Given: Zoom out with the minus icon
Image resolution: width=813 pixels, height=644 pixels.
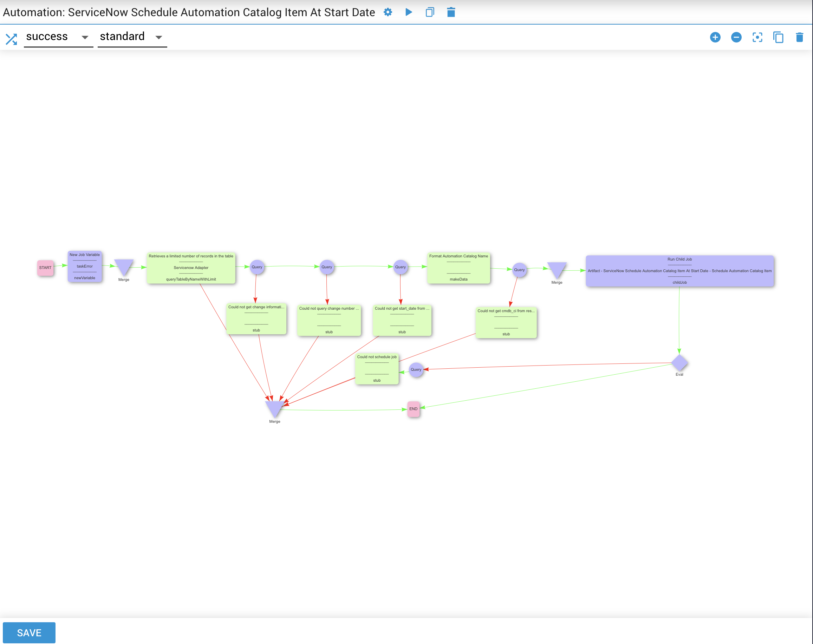Looking at the screenshot, I should click(736, 37).
